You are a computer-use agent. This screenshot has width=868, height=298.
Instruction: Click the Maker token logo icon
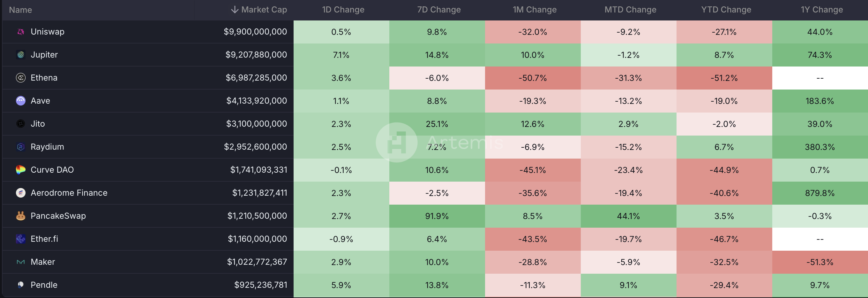click(x=20, y=262)
